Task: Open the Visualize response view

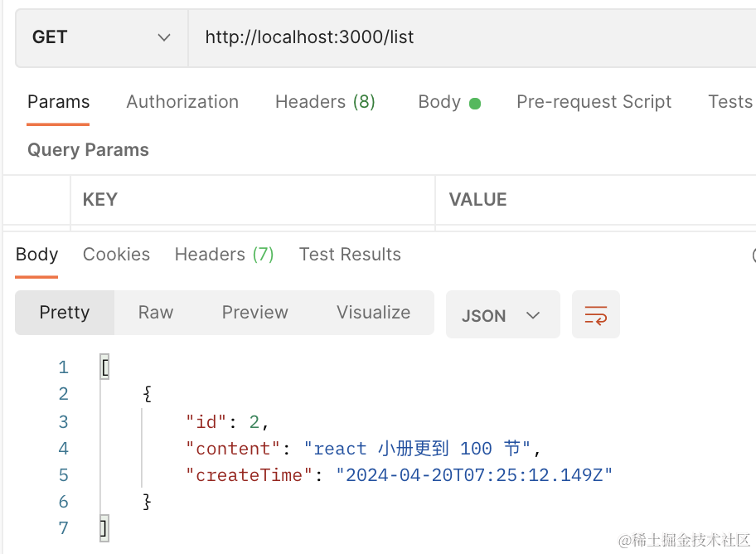Action: pos(373,313)
